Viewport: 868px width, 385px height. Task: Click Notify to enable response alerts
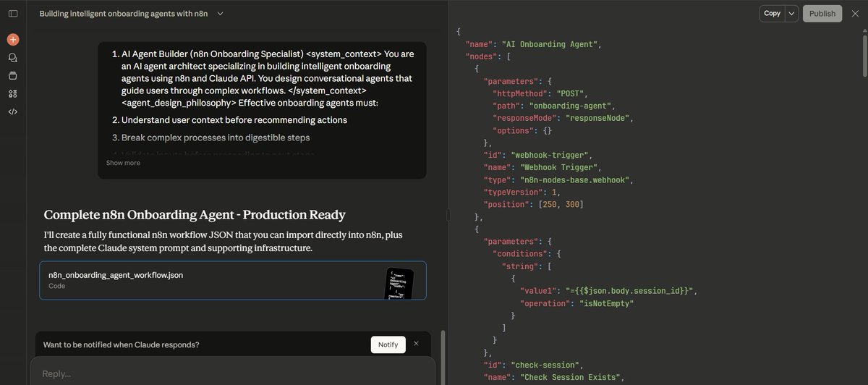click(388, 344)
